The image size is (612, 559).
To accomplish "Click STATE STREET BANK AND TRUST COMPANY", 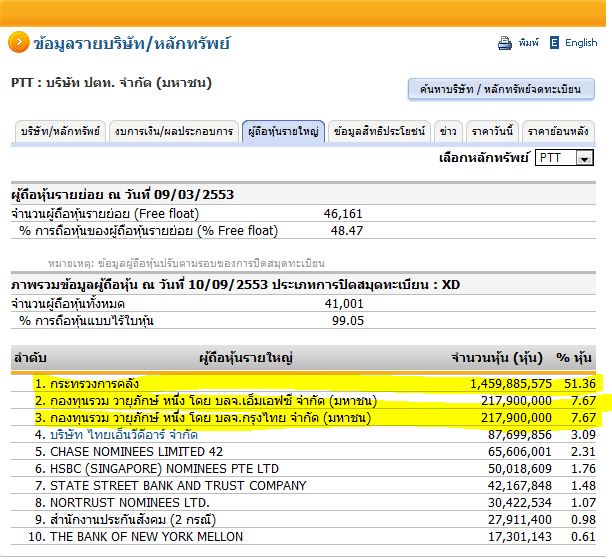I will [x=304, y=485].
